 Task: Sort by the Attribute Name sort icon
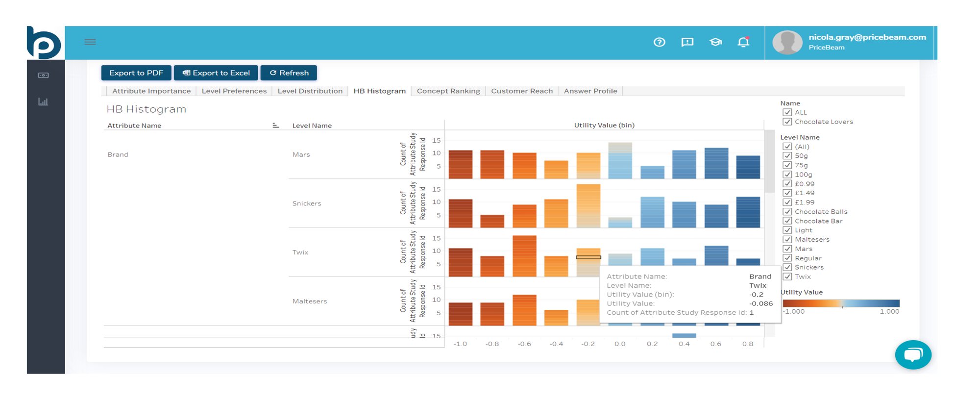pos(275,126)
